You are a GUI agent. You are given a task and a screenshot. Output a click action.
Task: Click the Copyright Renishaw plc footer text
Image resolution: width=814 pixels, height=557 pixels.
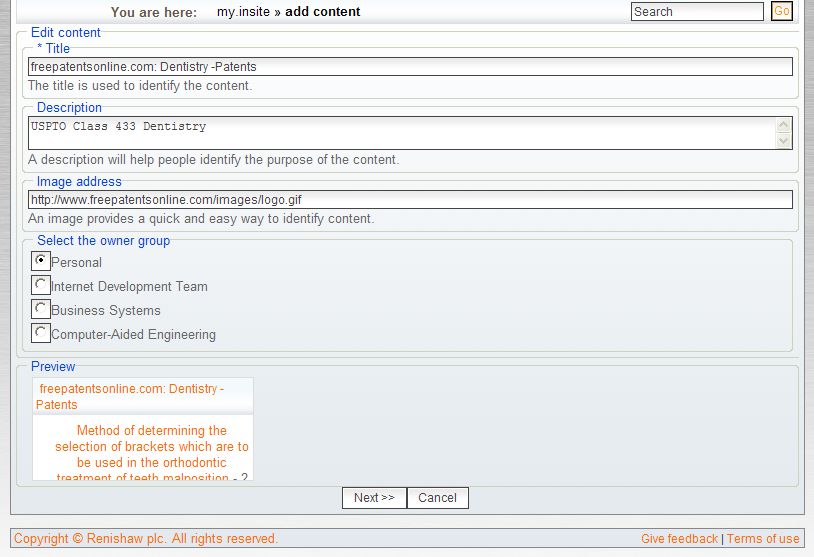(x=146, y=539)
